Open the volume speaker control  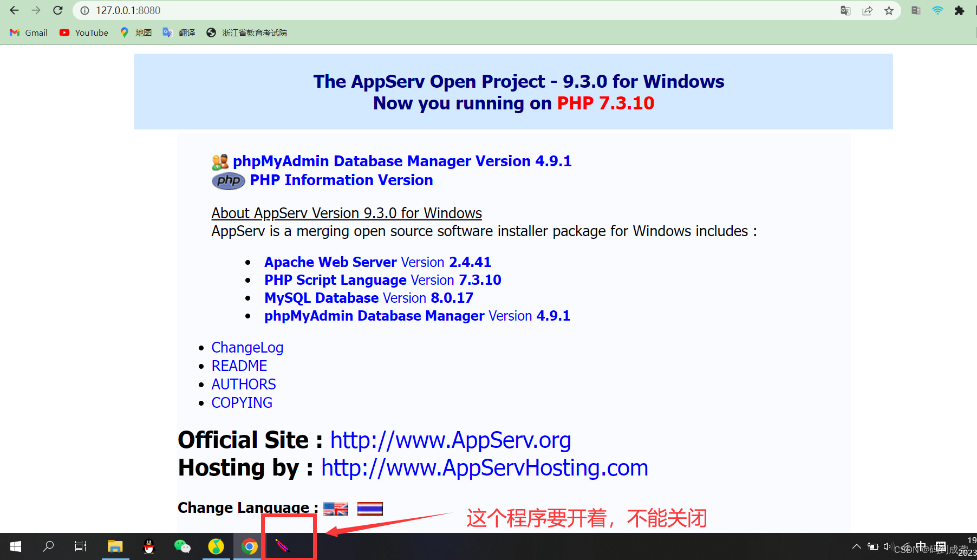tap(888, 546)
